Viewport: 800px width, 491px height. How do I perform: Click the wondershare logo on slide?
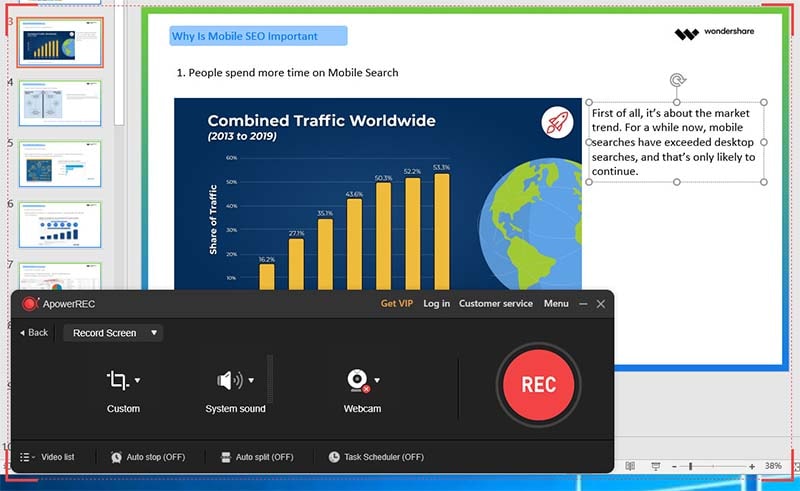[714, 33]
